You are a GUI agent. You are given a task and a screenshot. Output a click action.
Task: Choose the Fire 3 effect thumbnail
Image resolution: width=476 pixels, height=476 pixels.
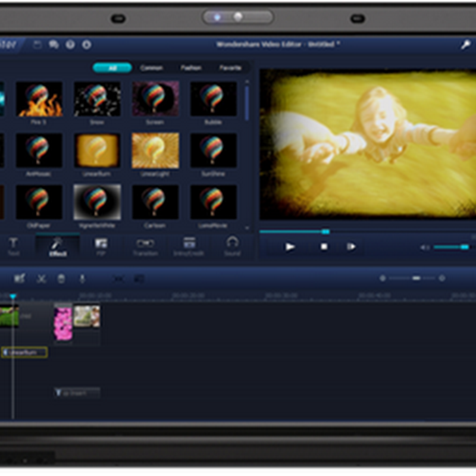click(x=39, y=99)
